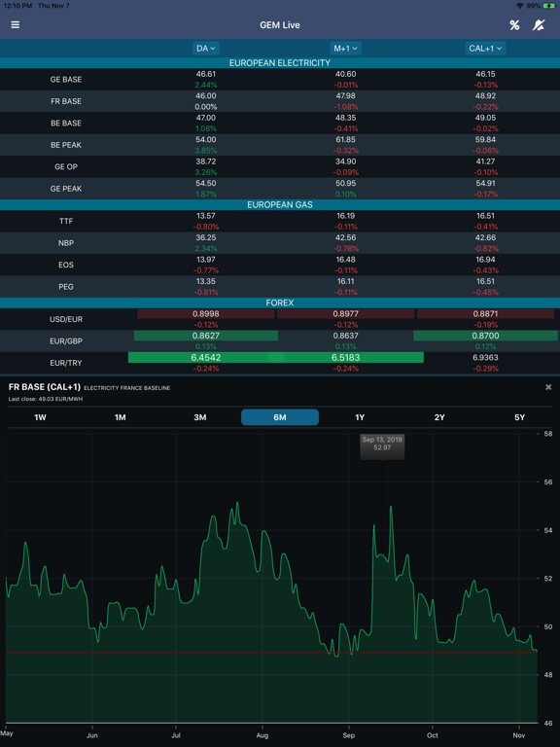Select the GE BASE row label

(66, 80)
